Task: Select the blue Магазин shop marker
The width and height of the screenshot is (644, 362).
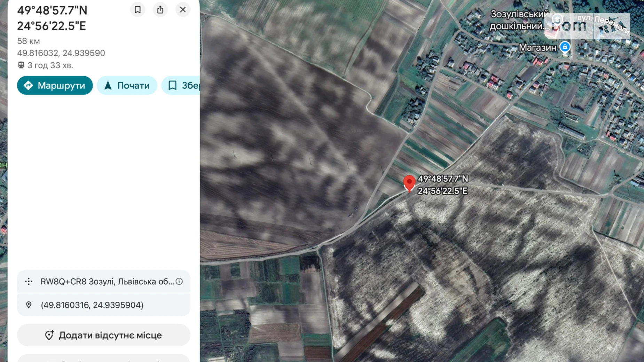Action: pos(565,47)
